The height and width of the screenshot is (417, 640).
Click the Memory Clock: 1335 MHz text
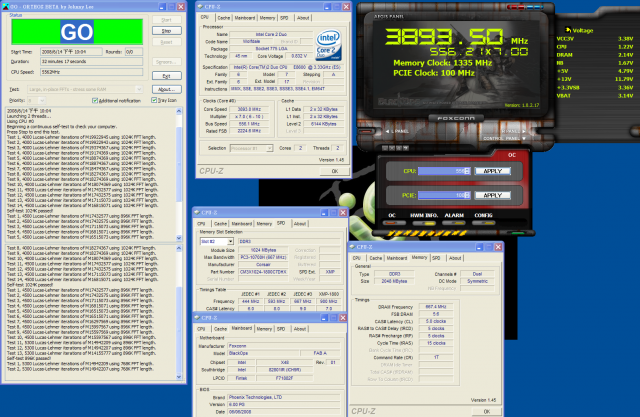click(x=442, y=63)
